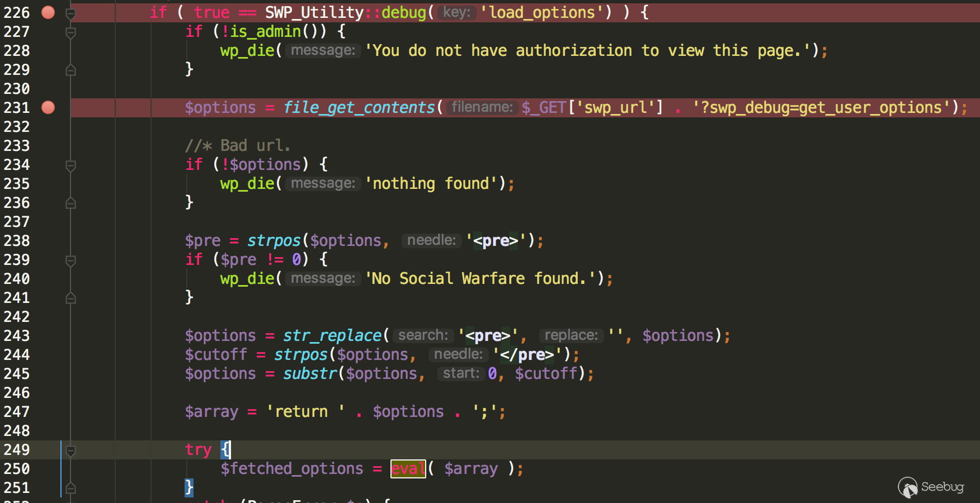Click line number 250 in the gutter
980x503 pixels.
[x=17, y=468]
